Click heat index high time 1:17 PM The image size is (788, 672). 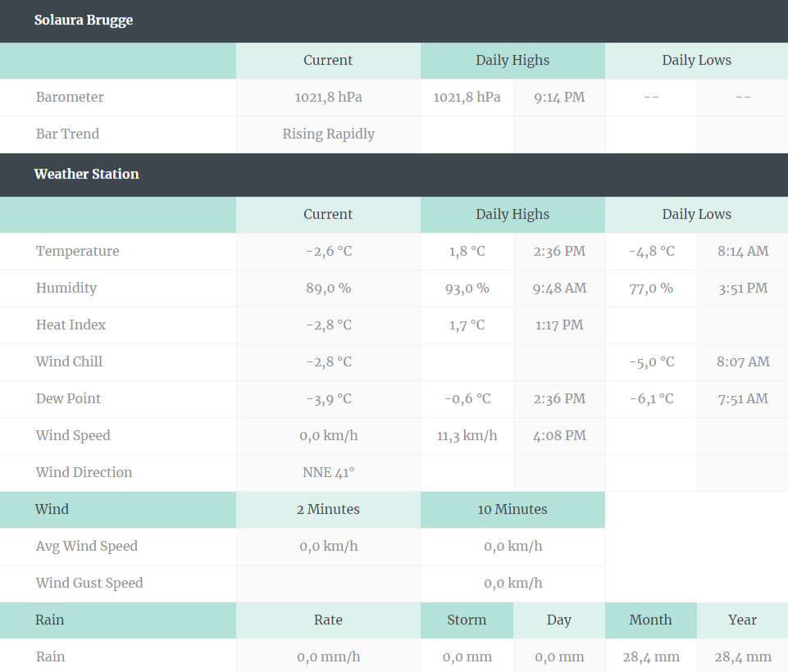pos(559,325)
